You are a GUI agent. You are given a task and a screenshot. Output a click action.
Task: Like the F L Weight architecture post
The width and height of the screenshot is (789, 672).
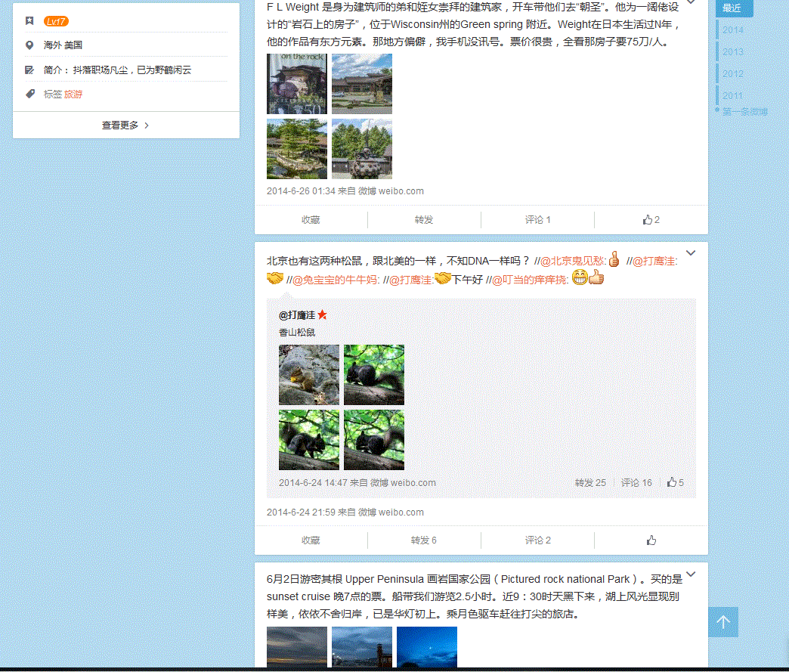point(651,220)
